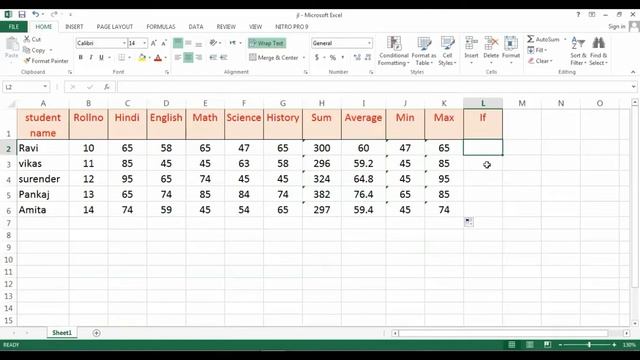Image resolution: width=640 pixels, height=360 pixels.
Task: Toggle Wrap Text
Action: coord(267,43)
